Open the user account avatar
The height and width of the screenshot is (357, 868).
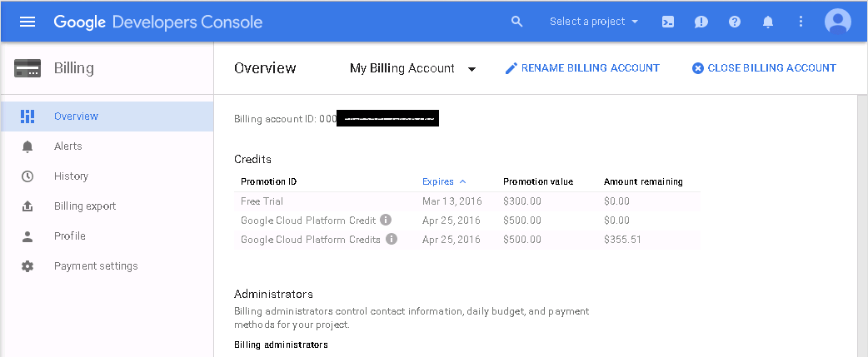(x=837, y=22)
